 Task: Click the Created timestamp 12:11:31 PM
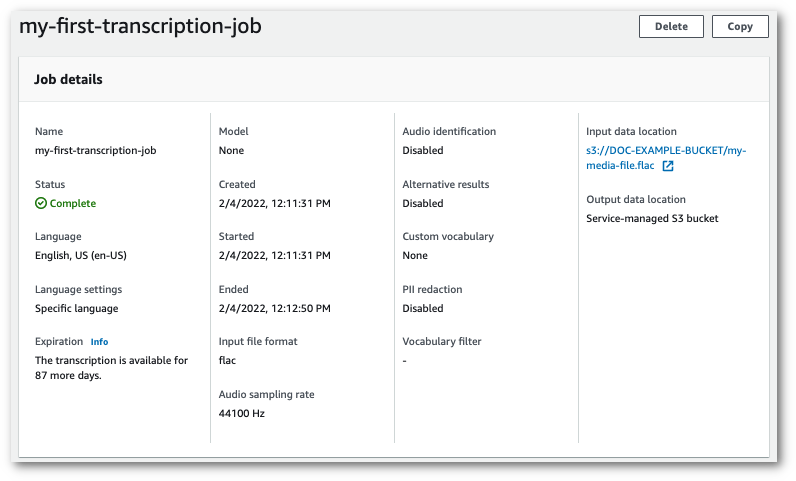274,203
